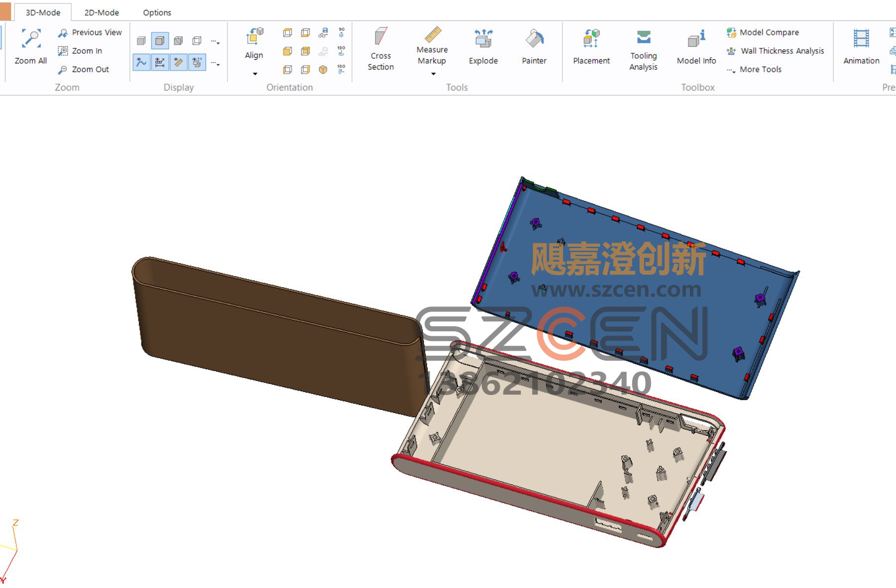Viewport: 896px width, 588px height.
Task: Select left view cube icon
Action: 287,70
